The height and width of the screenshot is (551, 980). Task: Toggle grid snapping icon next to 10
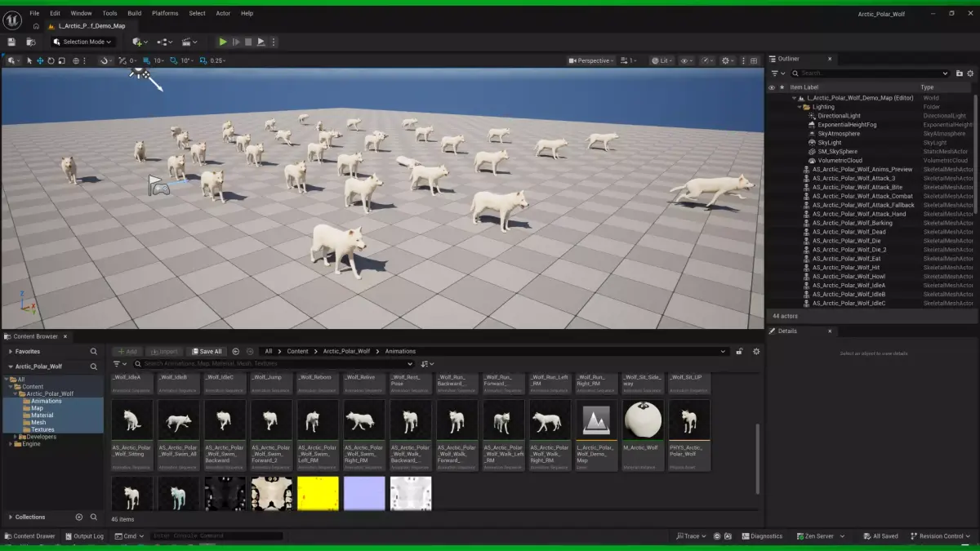pos(147,60)
